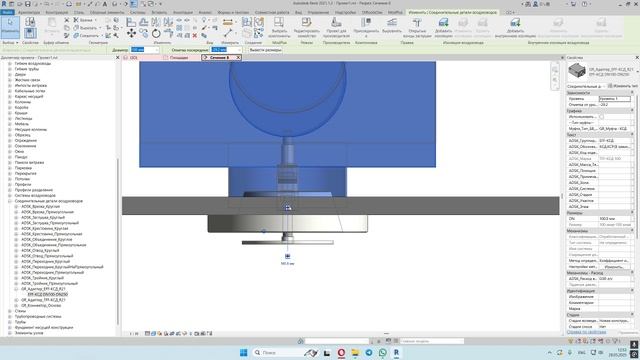Click the Вывести размеры button

point(265,50)
